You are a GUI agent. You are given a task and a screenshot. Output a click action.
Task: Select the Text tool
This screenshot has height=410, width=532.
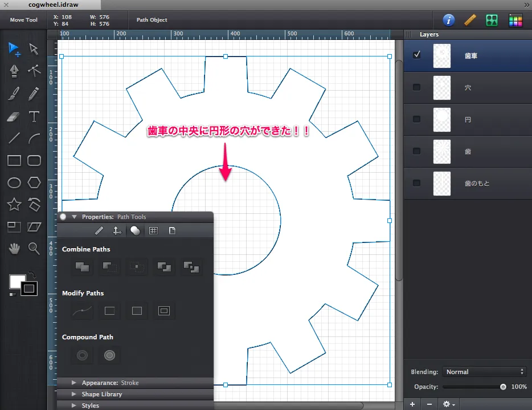point(34,117)
